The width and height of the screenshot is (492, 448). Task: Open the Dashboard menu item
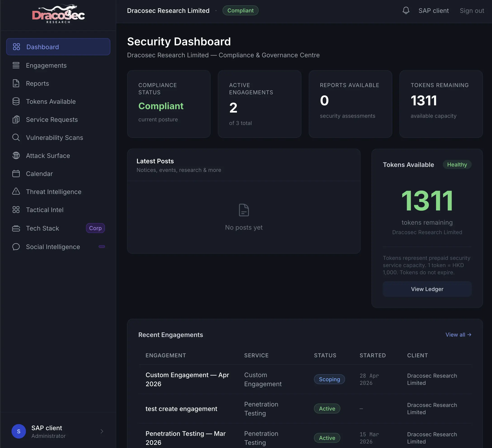coord(58,46)
